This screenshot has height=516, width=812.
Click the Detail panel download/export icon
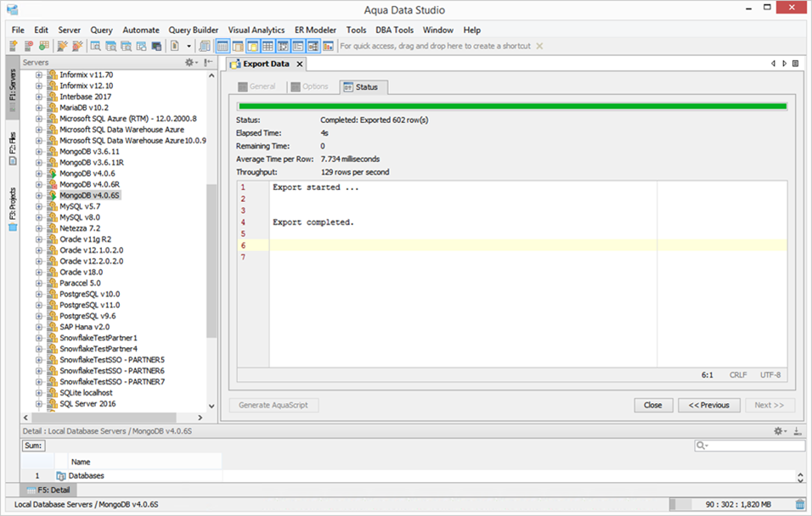798,430
